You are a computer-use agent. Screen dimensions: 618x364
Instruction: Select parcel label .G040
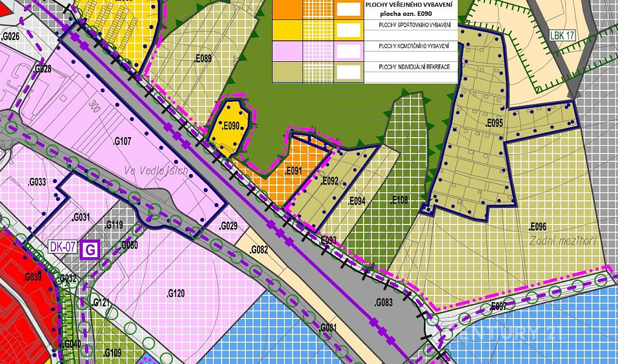[72, 344]
